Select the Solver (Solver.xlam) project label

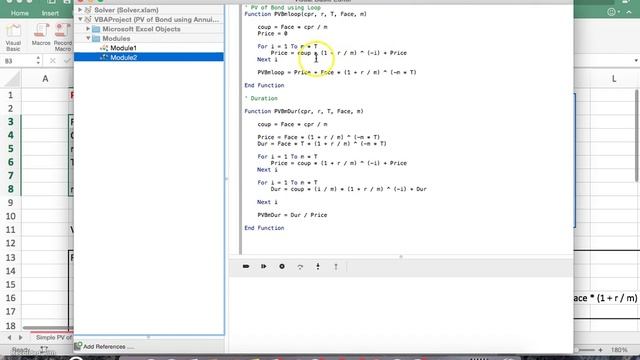126,10
